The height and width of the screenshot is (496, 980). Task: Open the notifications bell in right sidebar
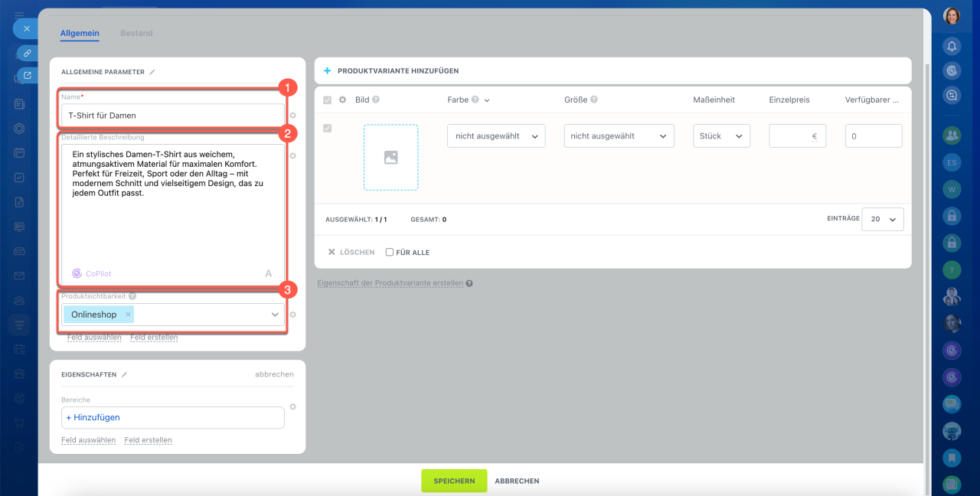pyautogui.click(x=952, y=46)
